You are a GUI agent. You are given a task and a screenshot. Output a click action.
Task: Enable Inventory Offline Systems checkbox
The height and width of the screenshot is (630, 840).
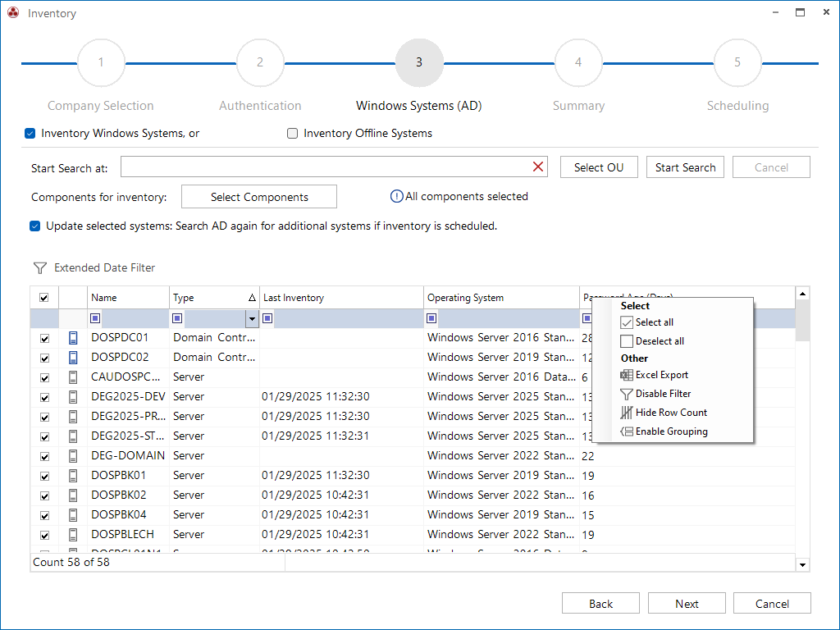293,134
